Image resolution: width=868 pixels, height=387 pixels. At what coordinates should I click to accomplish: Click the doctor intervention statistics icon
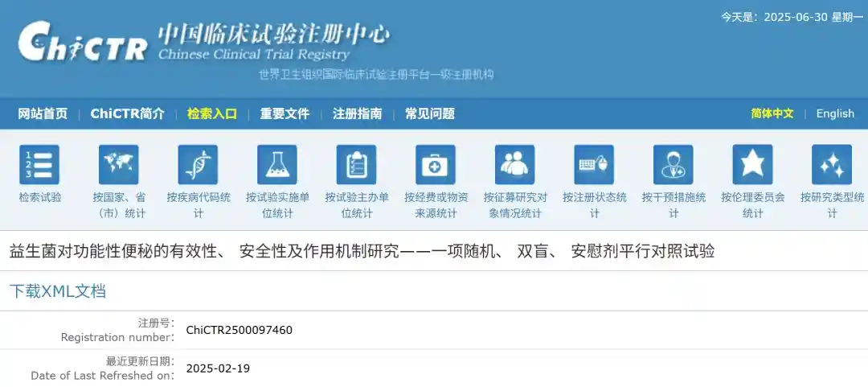point(674,165)
